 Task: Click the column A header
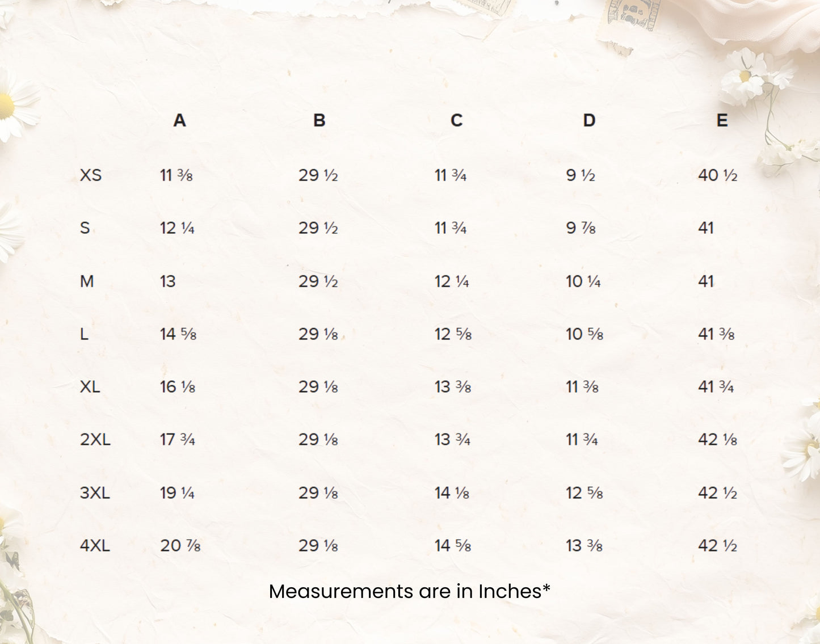(179, 120)
